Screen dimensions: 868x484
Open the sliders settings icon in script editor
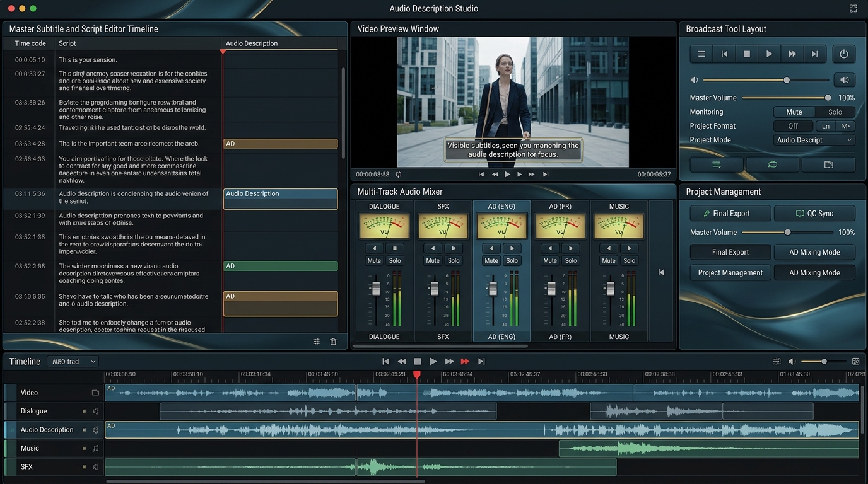coord(317,342)
